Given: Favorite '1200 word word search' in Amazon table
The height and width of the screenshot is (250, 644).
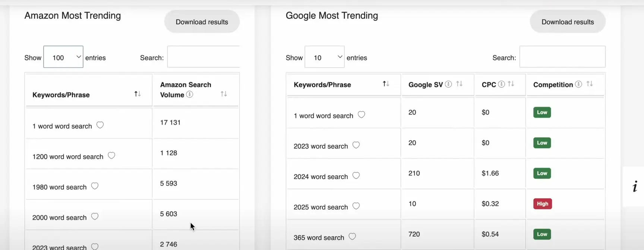Looking at the screenshot, I should pyautogui.click(x=111, y=156).
